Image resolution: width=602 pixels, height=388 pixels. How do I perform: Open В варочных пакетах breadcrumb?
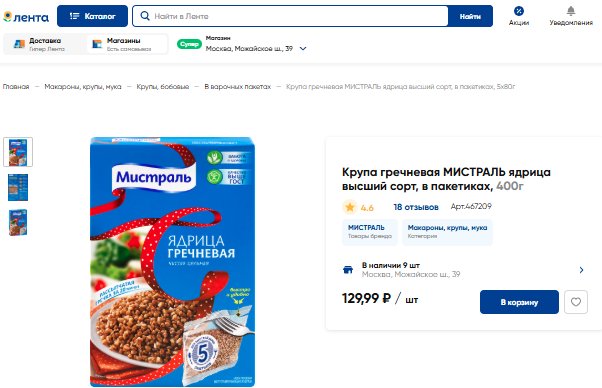[x=238, y=87]
